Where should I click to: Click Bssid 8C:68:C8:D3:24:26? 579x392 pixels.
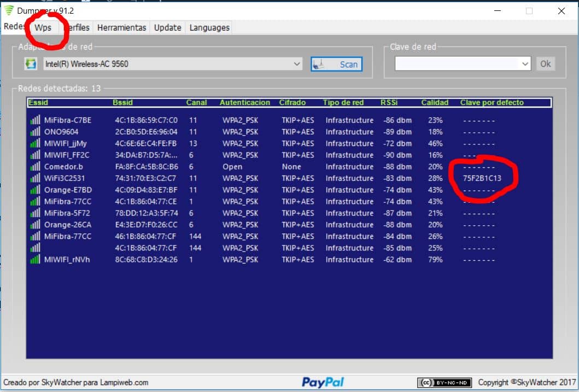[x=146, y=260]
